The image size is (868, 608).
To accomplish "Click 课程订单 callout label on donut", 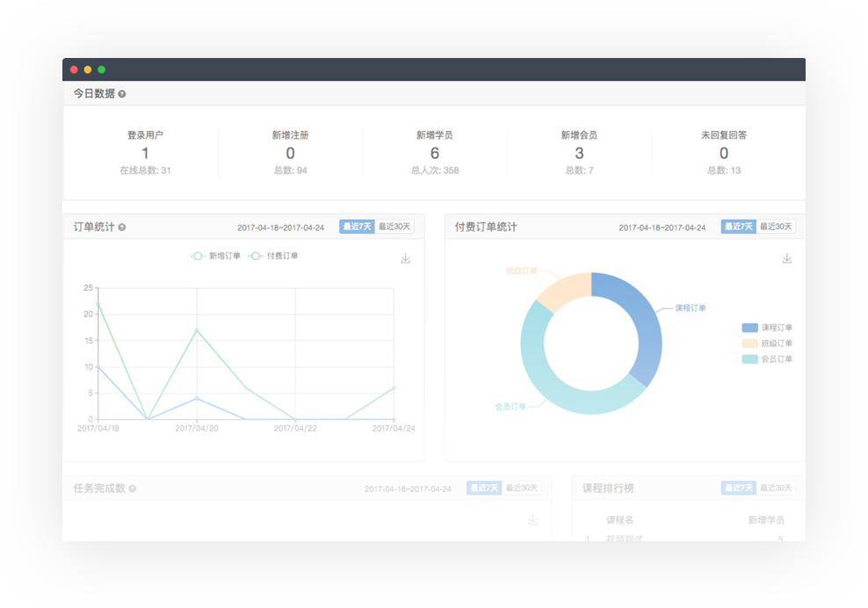I will [690, 308].
